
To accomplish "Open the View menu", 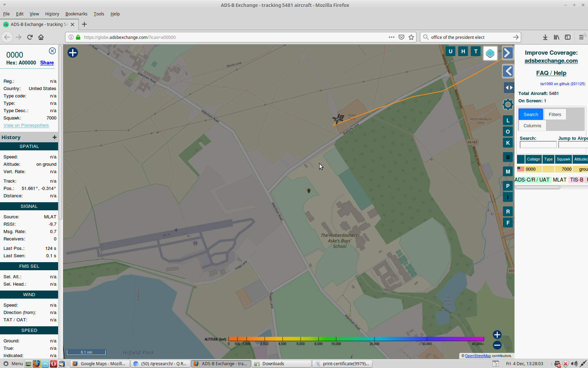I will pos(34,14).
